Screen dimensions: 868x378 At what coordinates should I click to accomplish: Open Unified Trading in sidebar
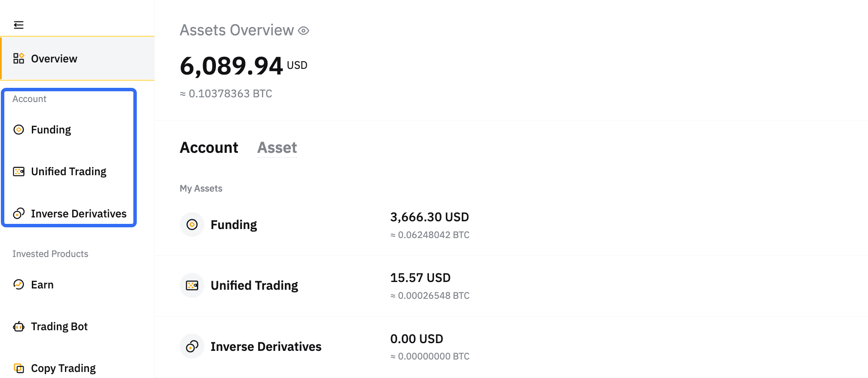(x=68, y=171)
